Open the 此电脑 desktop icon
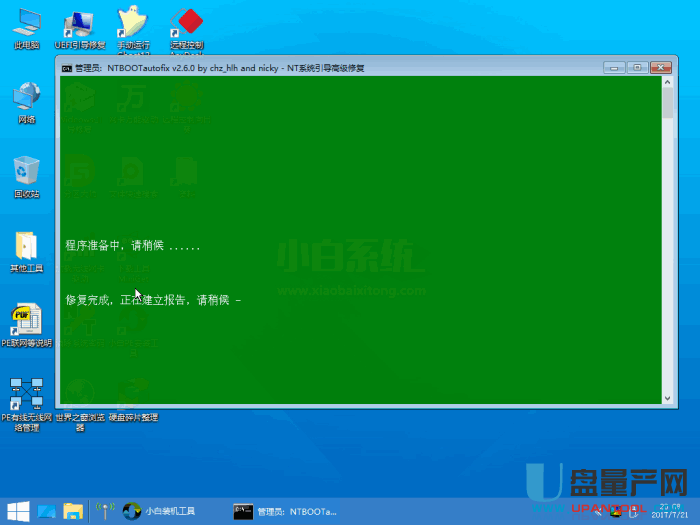 tap(27, 24)
